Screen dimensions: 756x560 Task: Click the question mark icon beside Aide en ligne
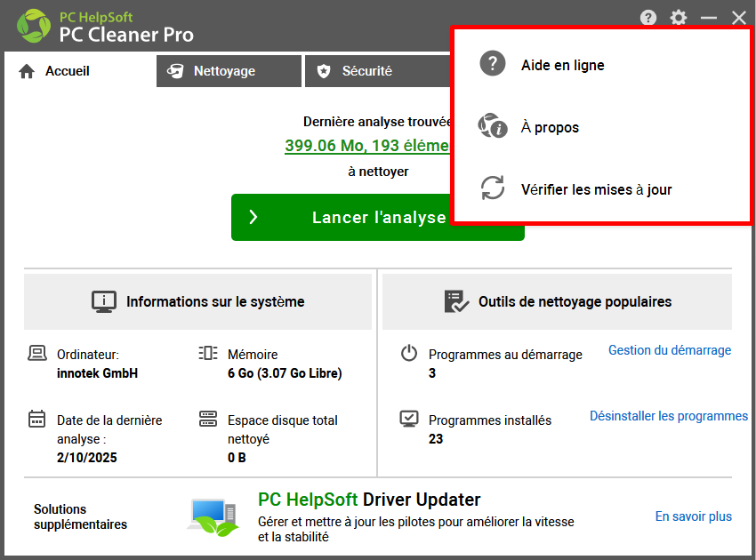[x=492, y=63]
